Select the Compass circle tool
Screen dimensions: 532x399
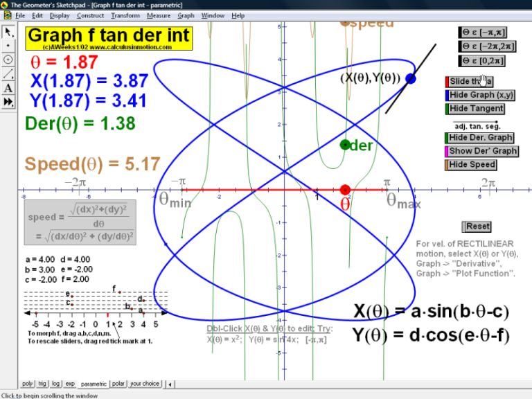(x=8, y=60)
